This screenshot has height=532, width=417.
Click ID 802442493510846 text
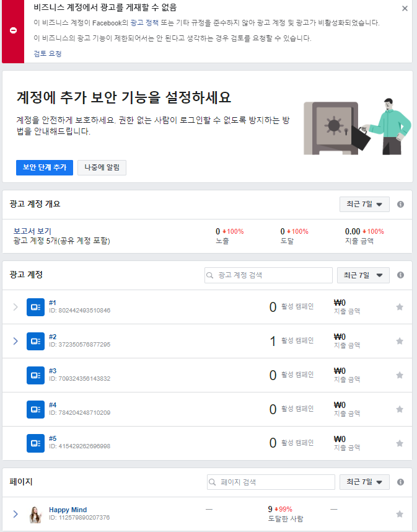pos(80,311)
